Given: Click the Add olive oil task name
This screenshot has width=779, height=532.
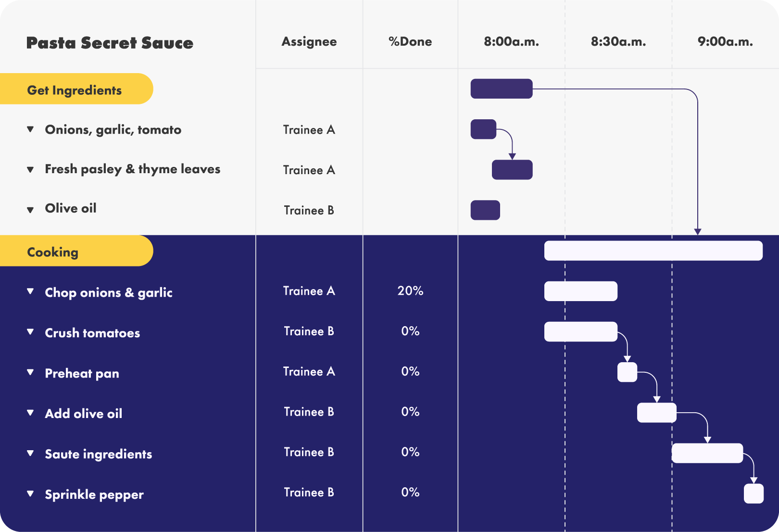Looking at the screenshot, I should (x=84, y=414).
